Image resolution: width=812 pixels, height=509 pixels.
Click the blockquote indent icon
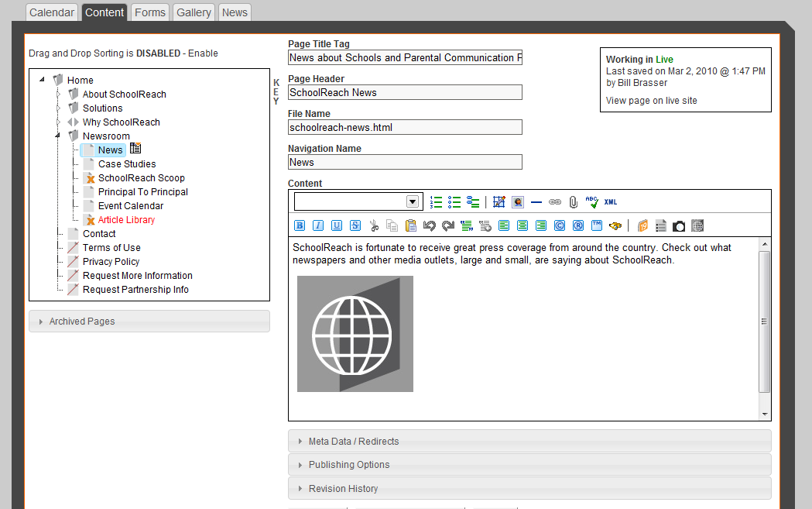467,225
